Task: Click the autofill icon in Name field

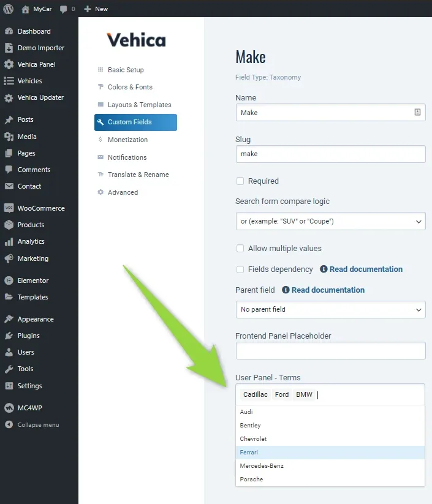Action: tap(417, 112)
